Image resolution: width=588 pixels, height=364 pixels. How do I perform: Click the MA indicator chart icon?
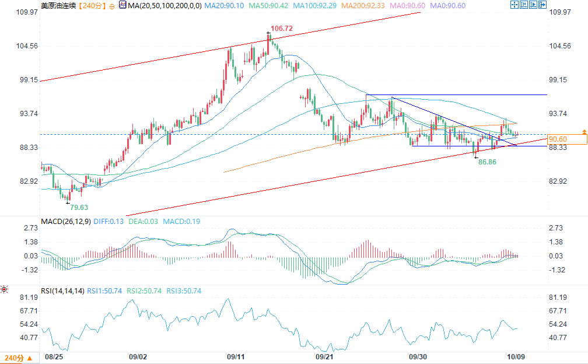tap(123, 5)
